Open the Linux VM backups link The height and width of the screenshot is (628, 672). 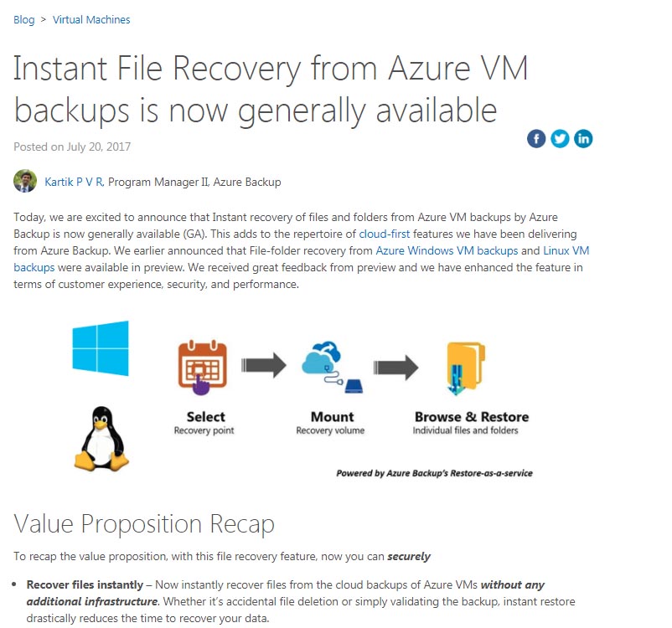(566, 250)
